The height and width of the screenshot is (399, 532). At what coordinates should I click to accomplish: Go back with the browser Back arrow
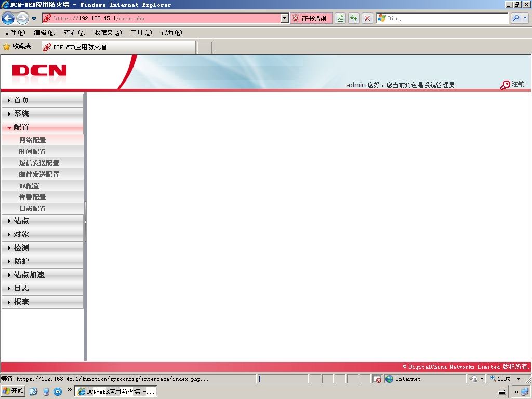click(8, 18)
